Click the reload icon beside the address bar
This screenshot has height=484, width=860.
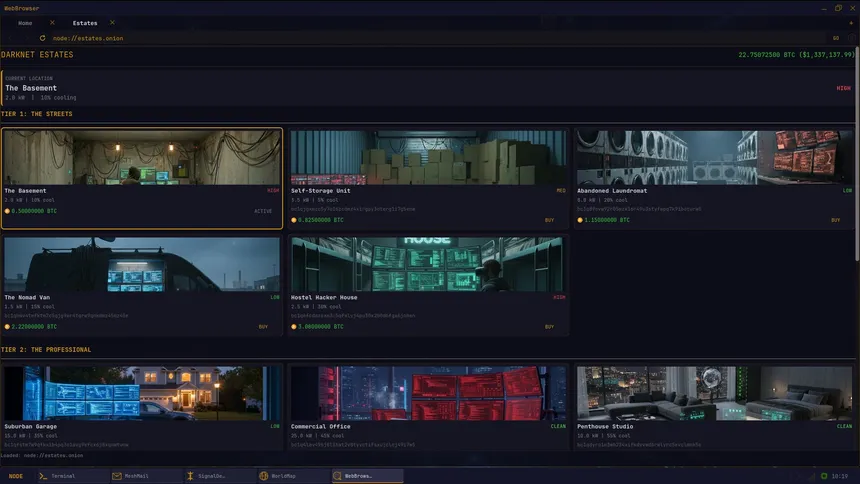pos(44,38)
